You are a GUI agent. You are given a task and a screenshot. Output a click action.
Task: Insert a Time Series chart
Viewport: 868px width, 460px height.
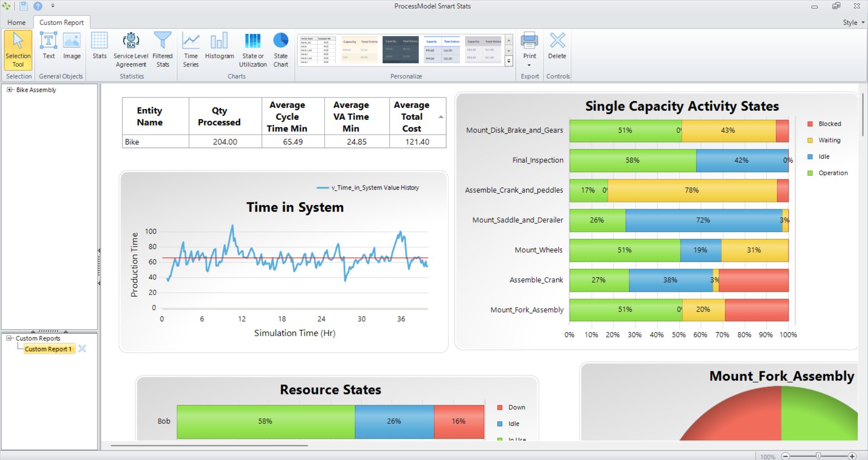(x=191, y=50)
